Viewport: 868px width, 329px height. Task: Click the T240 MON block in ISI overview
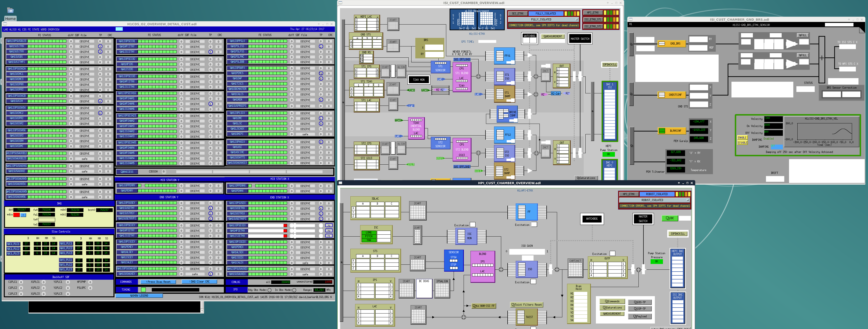[418, 80]
